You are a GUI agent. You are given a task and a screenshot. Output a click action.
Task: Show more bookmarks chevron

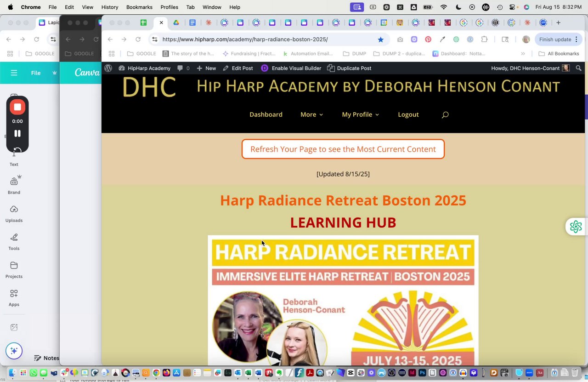tap(523, 54)
